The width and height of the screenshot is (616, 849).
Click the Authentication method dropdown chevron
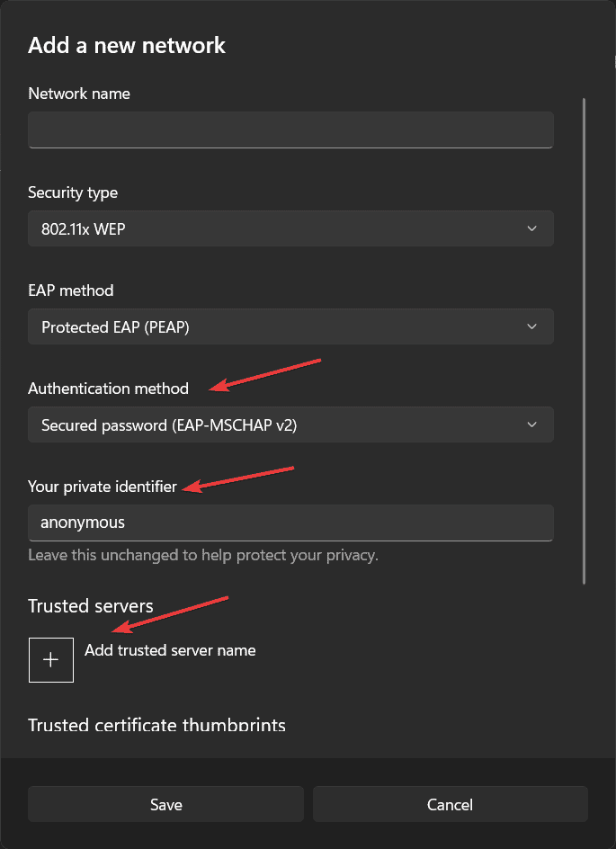tap(531, 424)
